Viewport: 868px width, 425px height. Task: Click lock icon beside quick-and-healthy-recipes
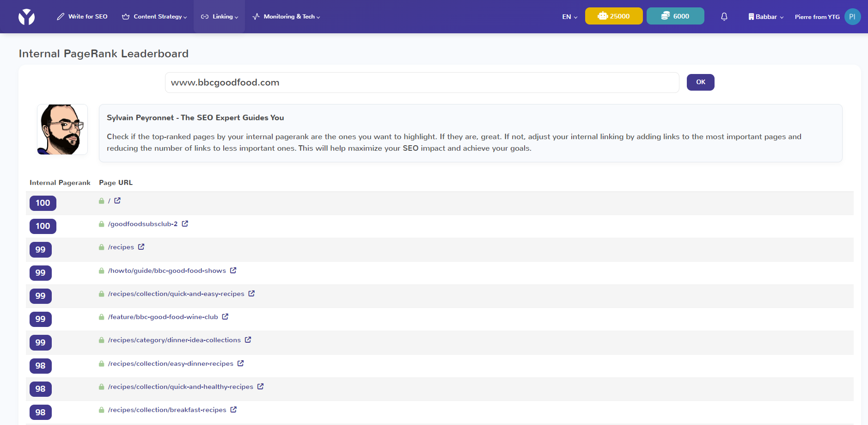(x=101, y=387)
